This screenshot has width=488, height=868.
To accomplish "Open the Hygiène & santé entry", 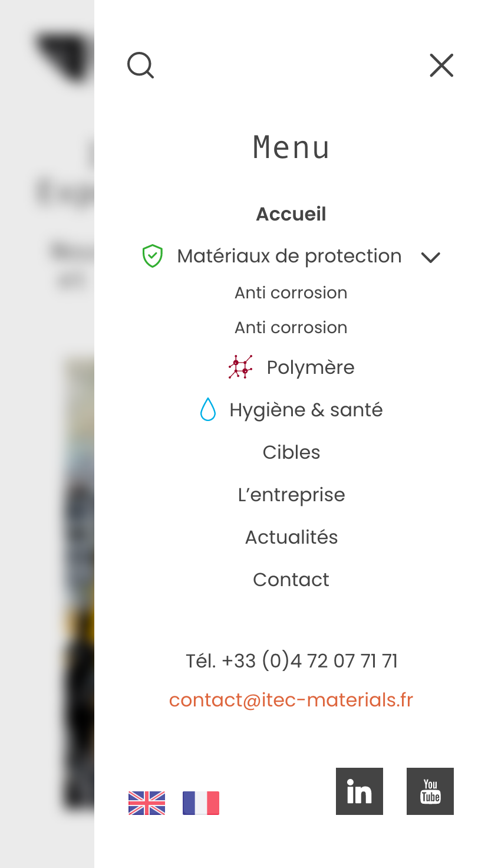I will (306, 410).
